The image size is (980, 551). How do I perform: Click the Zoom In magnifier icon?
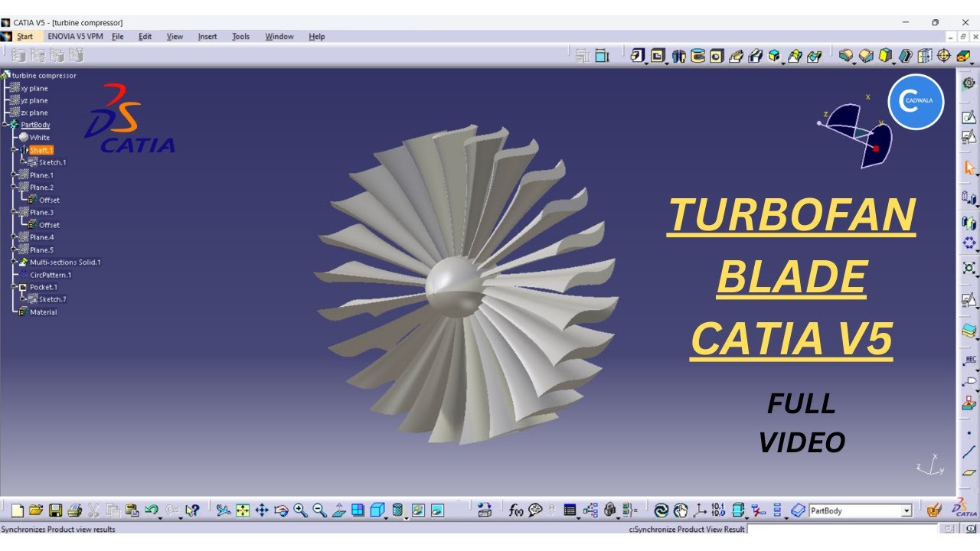(x=300, y=510)
